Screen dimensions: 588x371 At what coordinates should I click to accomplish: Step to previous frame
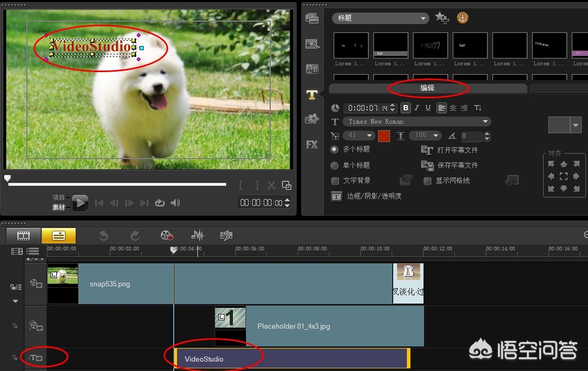[114, 203]
